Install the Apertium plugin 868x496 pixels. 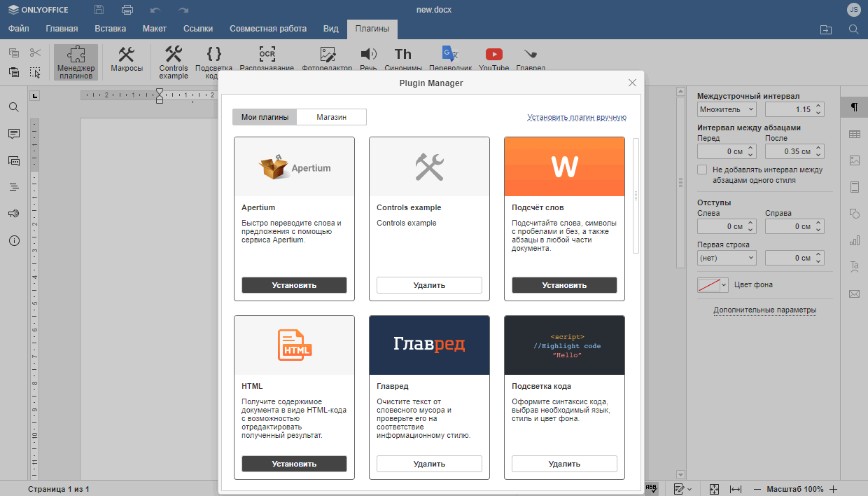294,285
